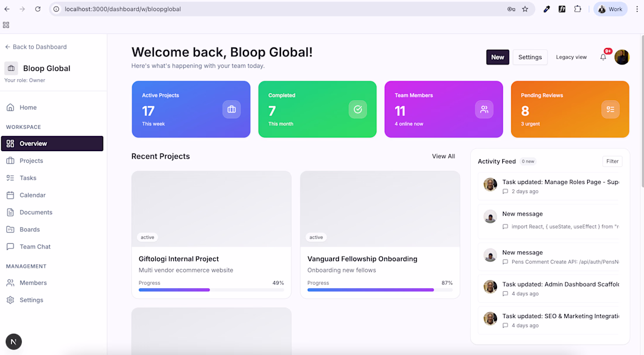Open the Activity Feed Filter

[612, 162]
